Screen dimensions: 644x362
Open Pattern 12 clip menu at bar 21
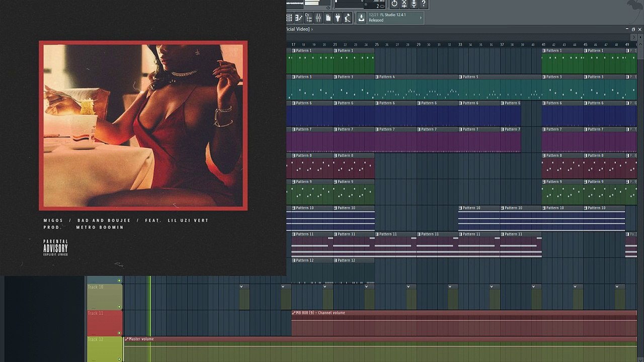click(x=335, y=260)
